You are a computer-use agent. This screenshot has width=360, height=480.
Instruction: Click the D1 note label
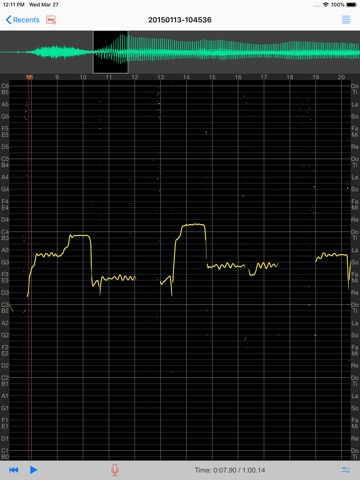click(x=5, y=438)
